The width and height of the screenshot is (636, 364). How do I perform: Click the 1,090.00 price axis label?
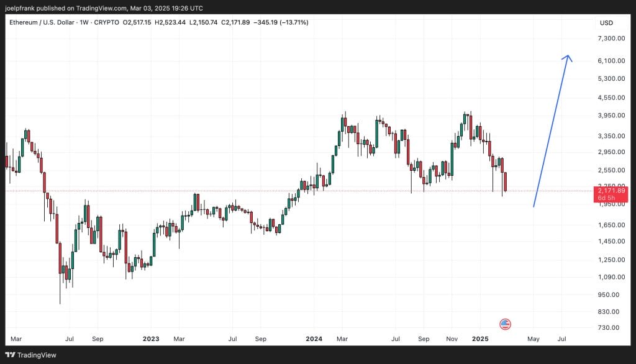click(x=610, y=276)
